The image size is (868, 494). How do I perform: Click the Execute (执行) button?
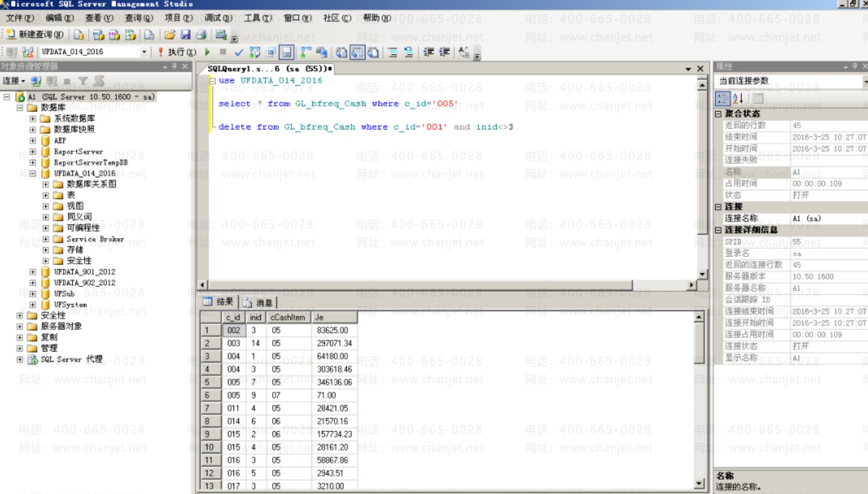176,52
